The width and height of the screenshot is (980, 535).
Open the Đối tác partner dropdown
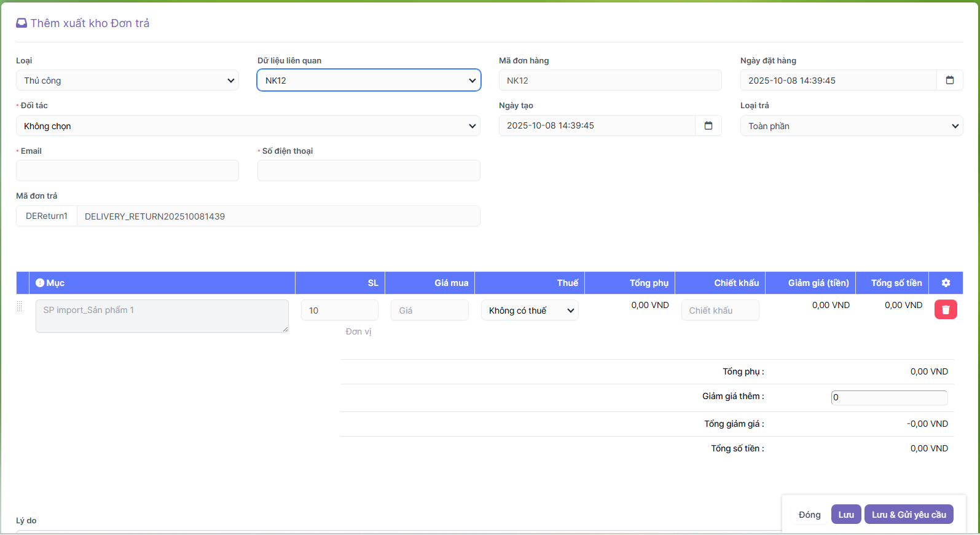pos(248,126)
